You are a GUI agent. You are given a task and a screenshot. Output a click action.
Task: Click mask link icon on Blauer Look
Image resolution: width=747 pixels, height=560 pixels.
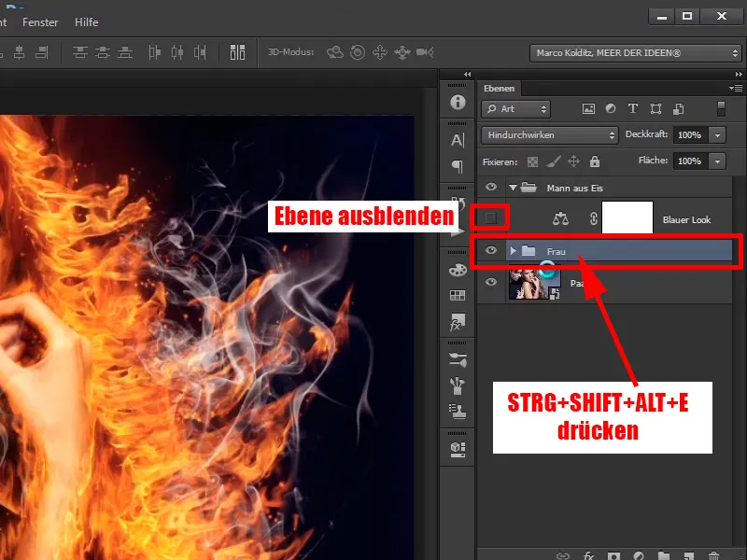pyautogui.click(x=593, y=218)
